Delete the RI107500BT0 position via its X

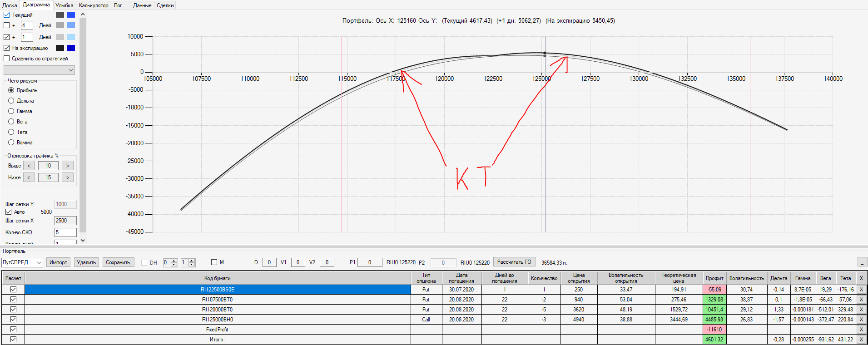point(861,300)
